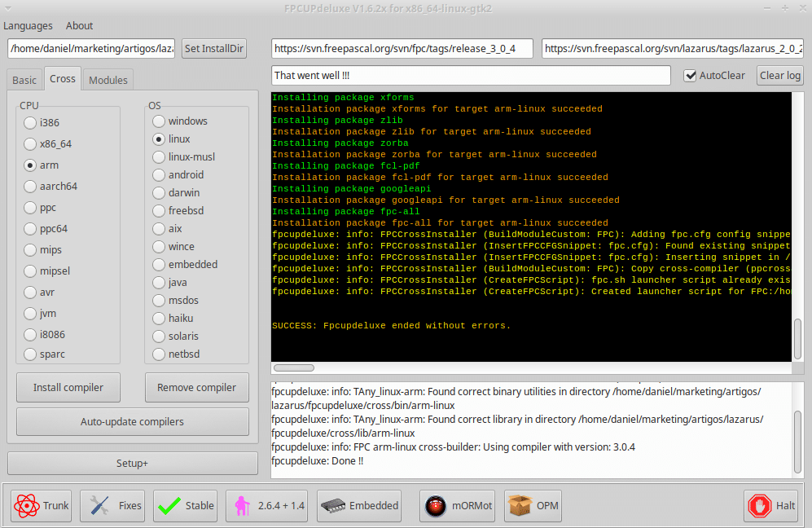Click the 'That went well !!!' status field

click(471, 76)
